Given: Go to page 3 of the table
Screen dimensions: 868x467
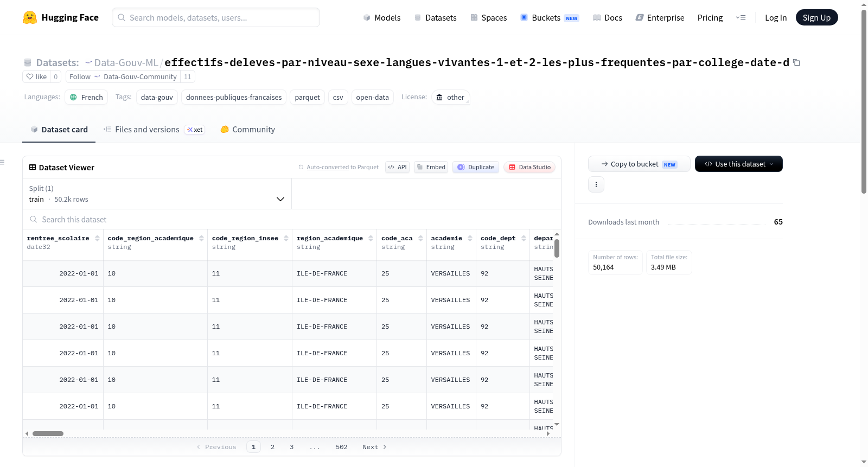Looking at the screenshot, I should [292, 447].
